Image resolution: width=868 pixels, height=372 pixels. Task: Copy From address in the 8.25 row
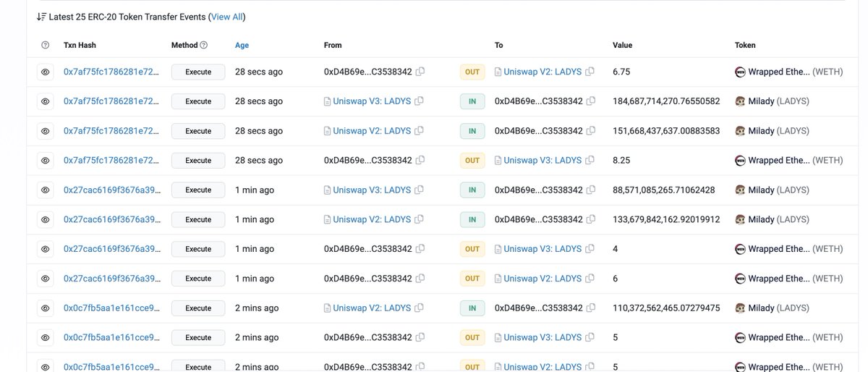tap(420, 161)
